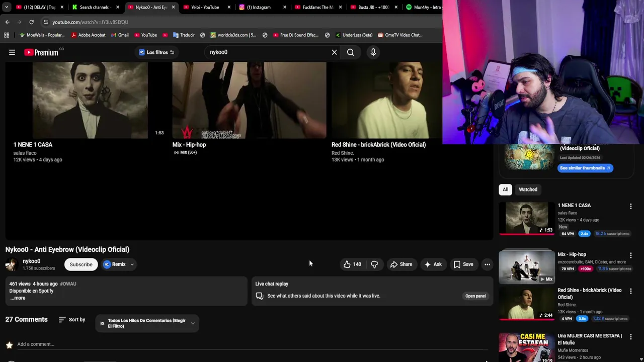Open the #OWAU hashtag link

click(x=68, y=284)
